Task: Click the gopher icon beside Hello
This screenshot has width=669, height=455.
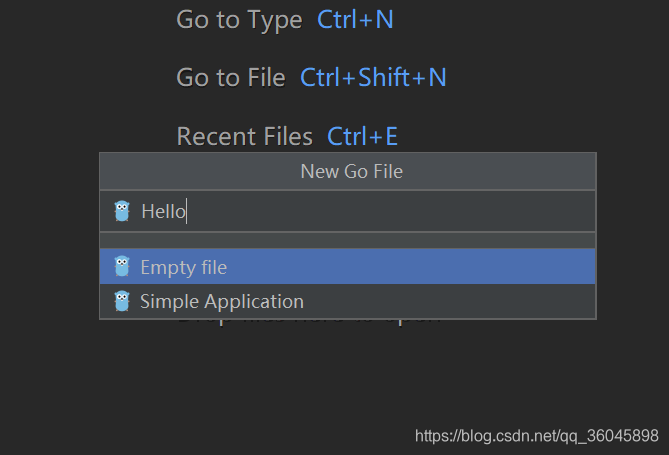Action: (122, 211)
